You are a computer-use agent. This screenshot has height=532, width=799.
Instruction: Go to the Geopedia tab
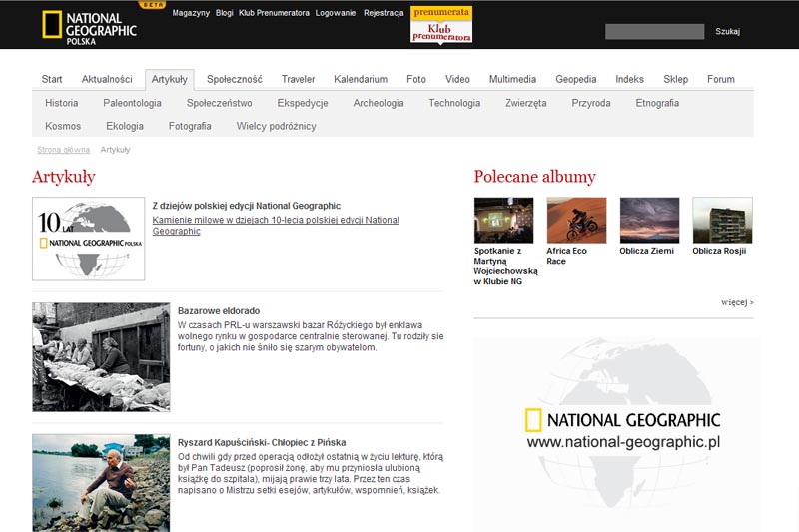point(576,79)
